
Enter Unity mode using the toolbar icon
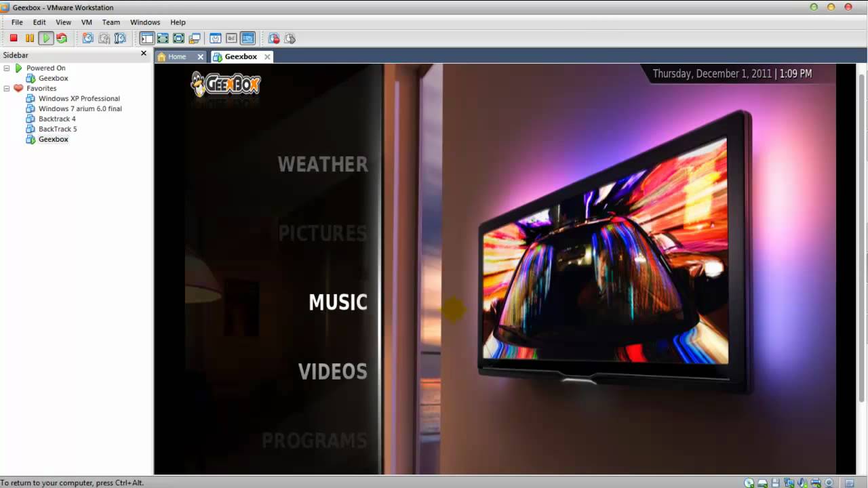click(195, 39)
